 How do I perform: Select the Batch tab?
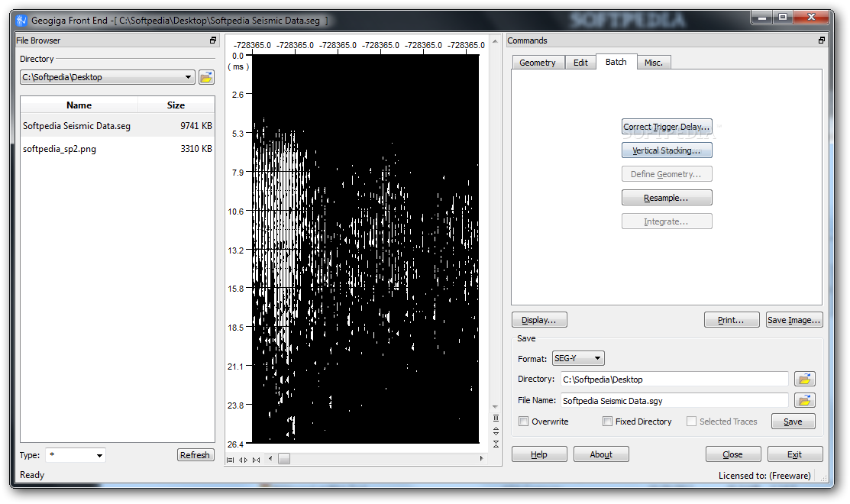pos(616,62)
